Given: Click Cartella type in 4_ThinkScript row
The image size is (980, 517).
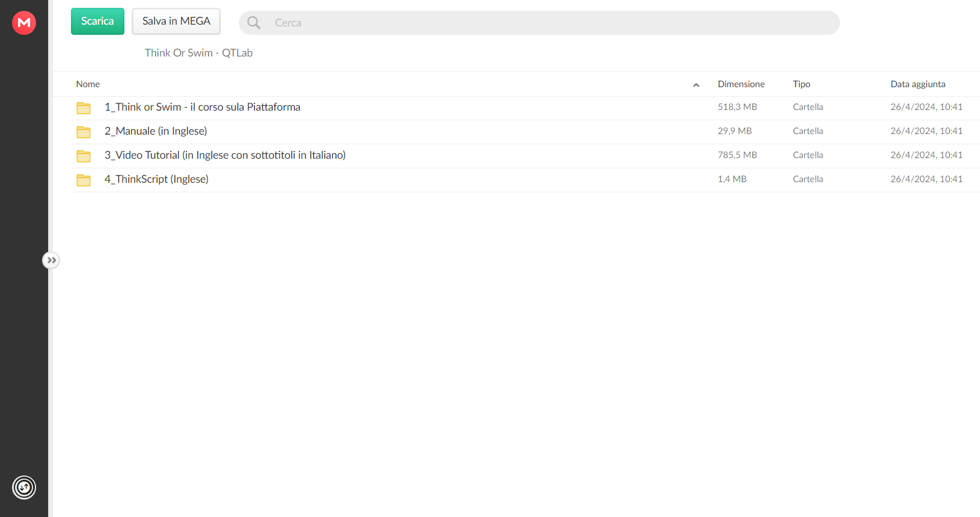Looking at the screenshot, I should [x=808, y=179].
